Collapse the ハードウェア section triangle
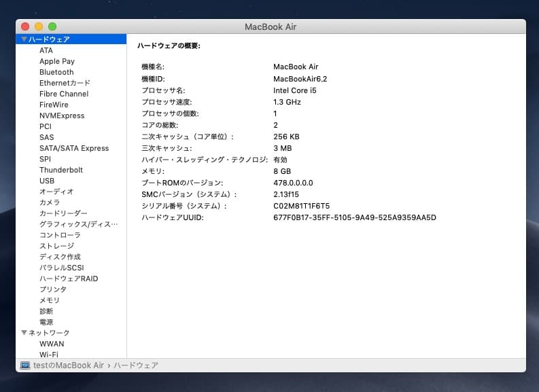 [x=24, y=39]
